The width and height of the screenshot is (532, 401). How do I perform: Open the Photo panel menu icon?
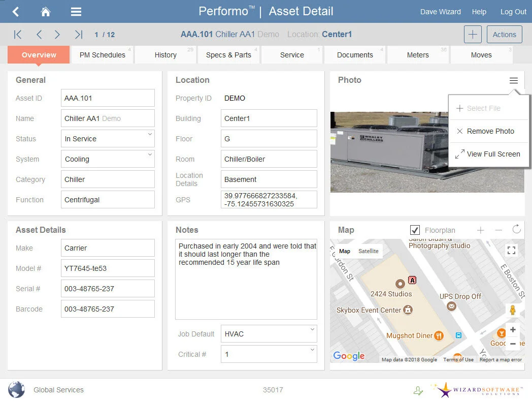pyautogui.click(x=513, y=80)
